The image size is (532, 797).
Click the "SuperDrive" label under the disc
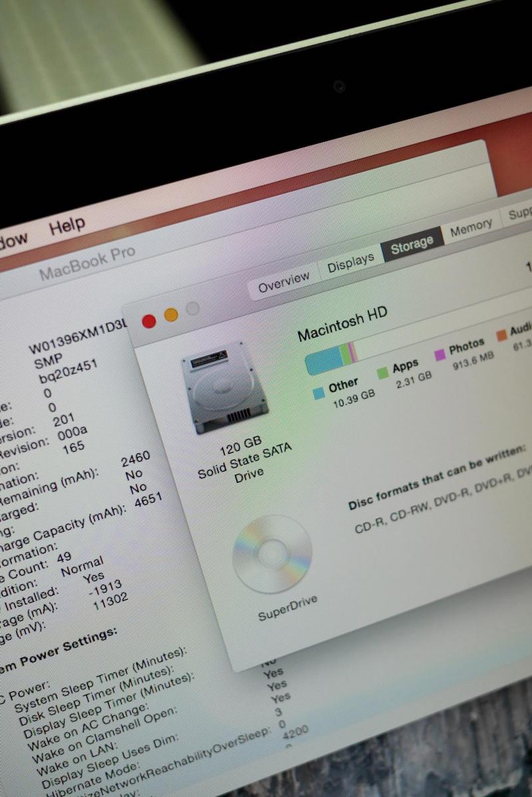tap(287, 609)
